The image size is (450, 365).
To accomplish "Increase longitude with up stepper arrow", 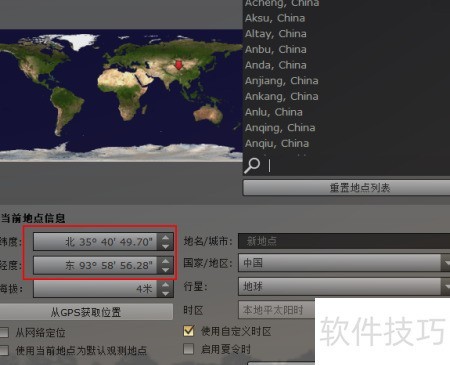I will click(x=165, y=261).
